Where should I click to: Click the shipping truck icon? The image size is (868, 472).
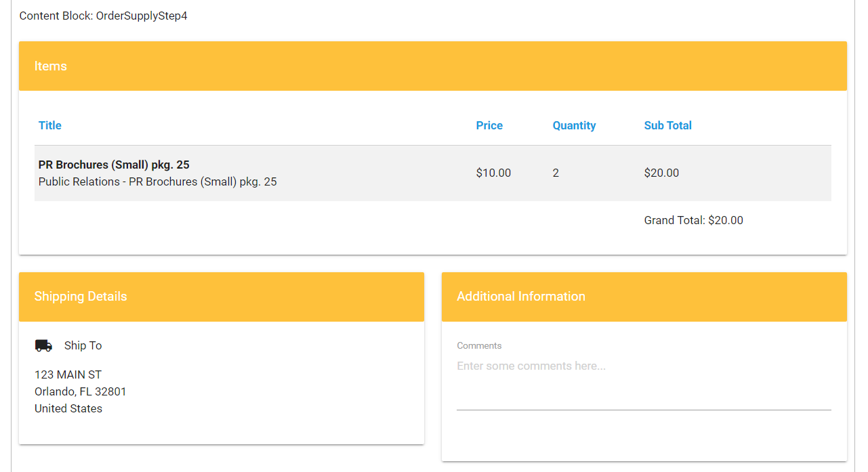(x=43, y=345)
